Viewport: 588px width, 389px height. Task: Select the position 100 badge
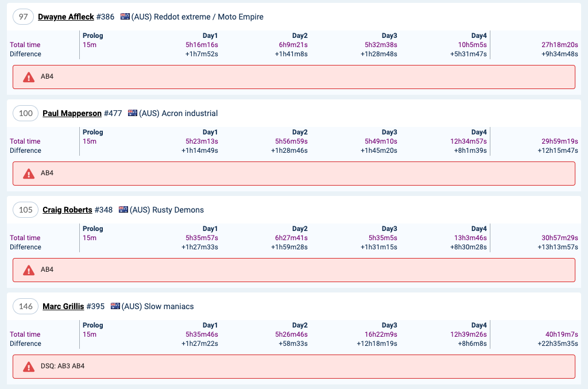(26, 114)
